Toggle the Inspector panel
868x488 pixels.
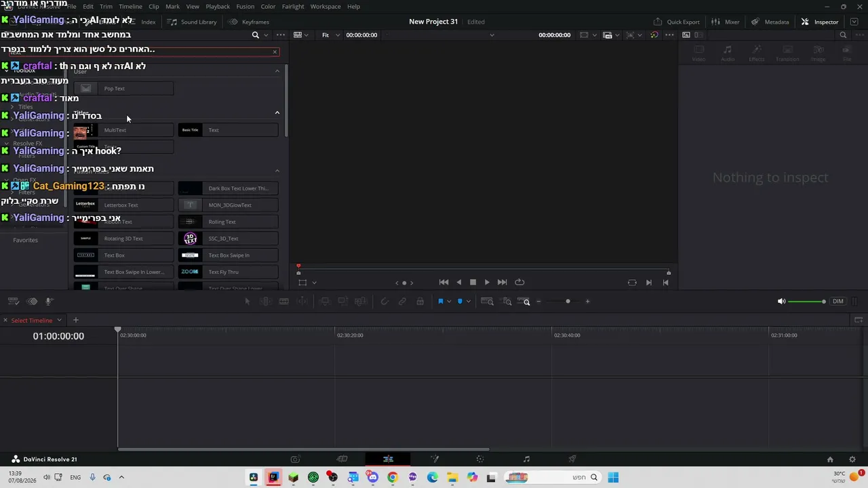[820, 22]
